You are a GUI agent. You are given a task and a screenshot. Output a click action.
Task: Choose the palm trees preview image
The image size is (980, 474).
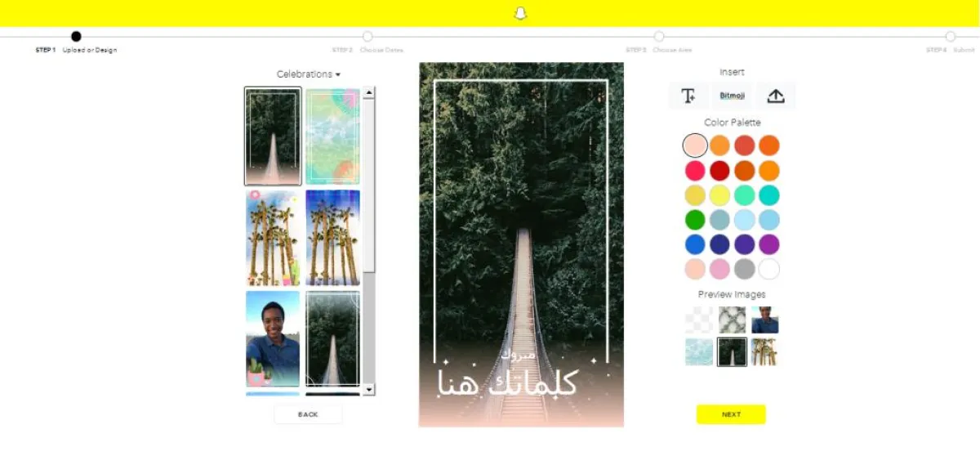point(764,352)
